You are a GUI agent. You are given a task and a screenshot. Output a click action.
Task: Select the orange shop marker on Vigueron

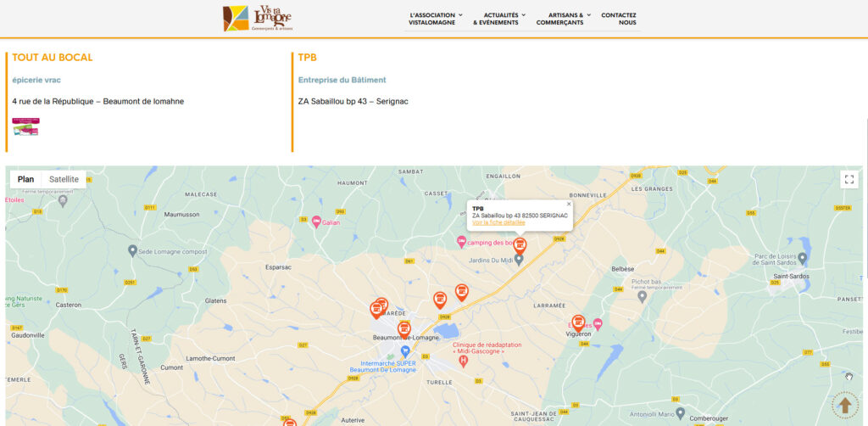(x=578, y=323)
